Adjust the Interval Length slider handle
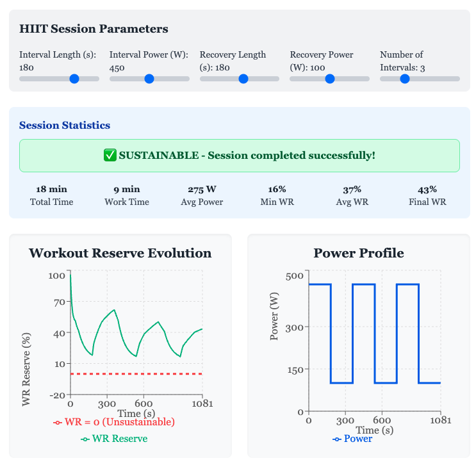The width and height of the screenshot is (476, 465). (74, 79)
